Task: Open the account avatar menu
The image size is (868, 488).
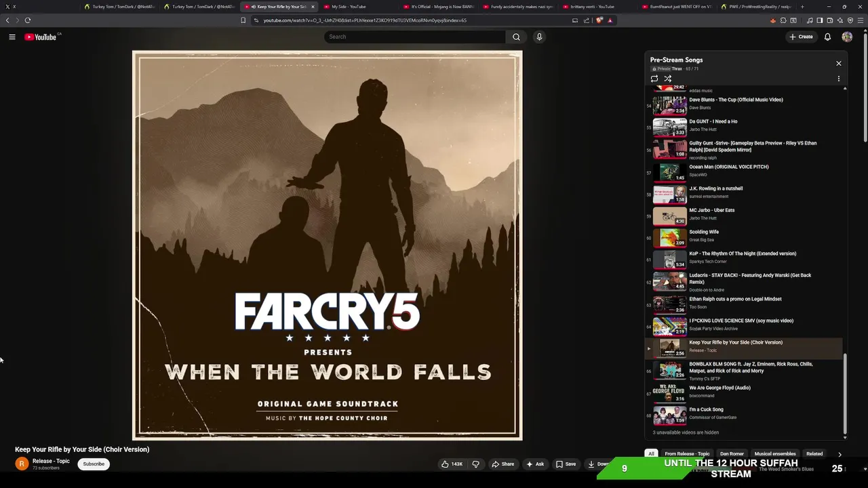Action: [x=847, y=37]
